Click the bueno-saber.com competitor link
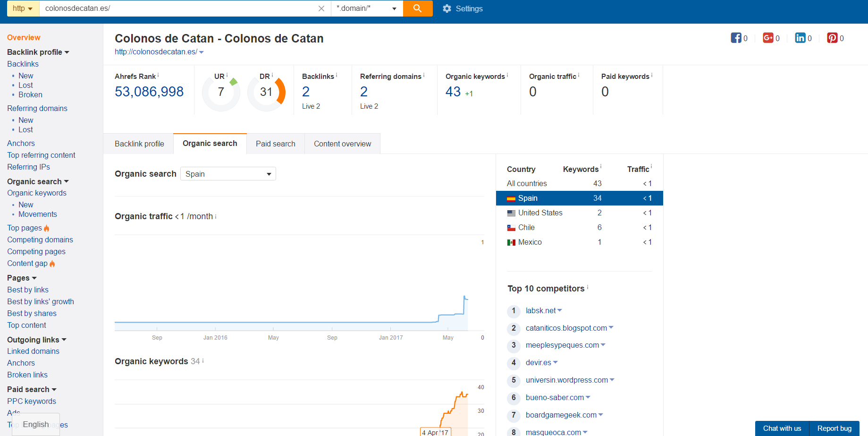The image size is (868, 436). pos(555,397)
